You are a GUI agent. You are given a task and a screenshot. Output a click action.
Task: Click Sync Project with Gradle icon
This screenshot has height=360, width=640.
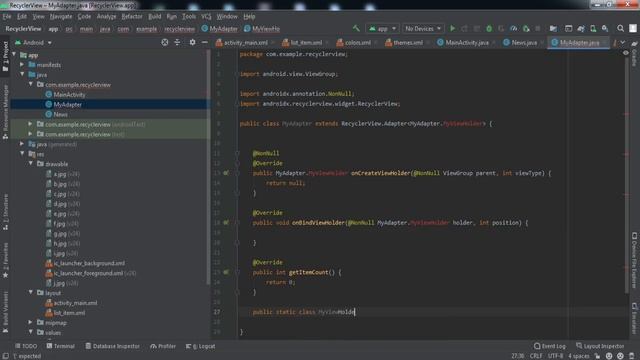click(x=580, y=29)
